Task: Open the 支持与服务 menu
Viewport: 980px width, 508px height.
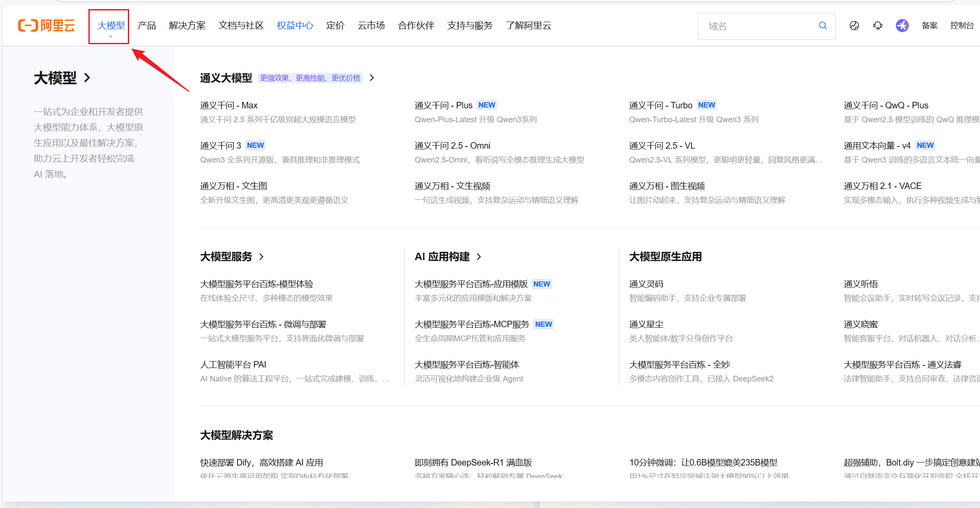Action: pos(470,26)
